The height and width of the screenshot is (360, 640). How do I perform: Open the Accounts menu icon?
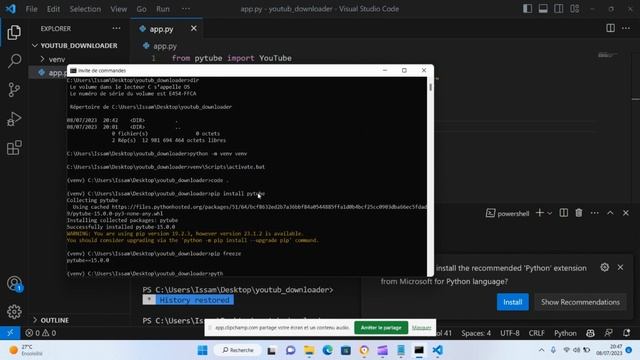[14, 284]
